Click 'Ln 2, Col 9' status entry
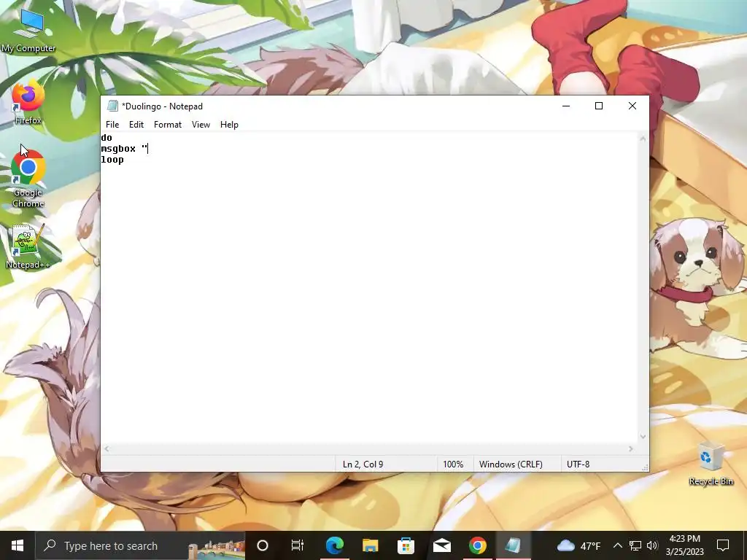This screenshot has height=560, width=747. coord(363,464)
